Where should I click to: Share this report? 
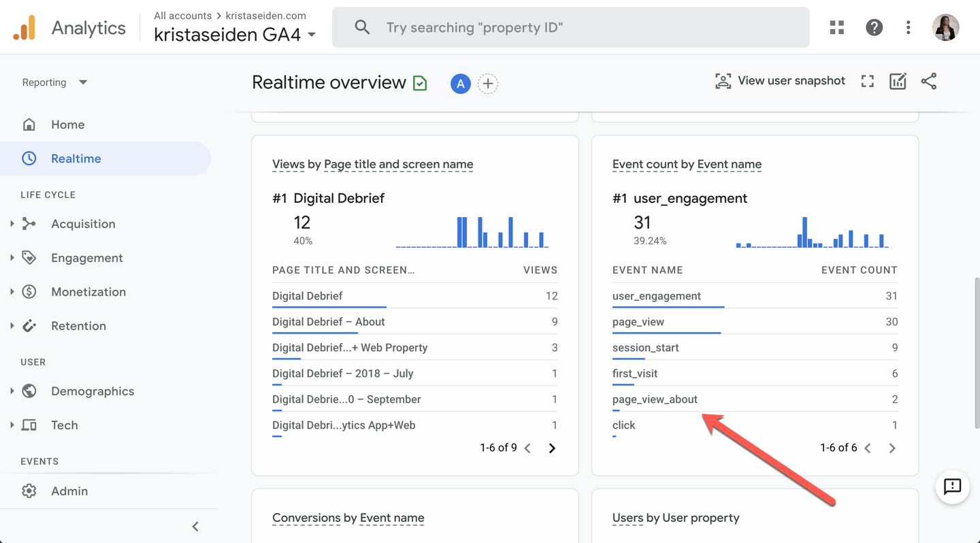929,82
